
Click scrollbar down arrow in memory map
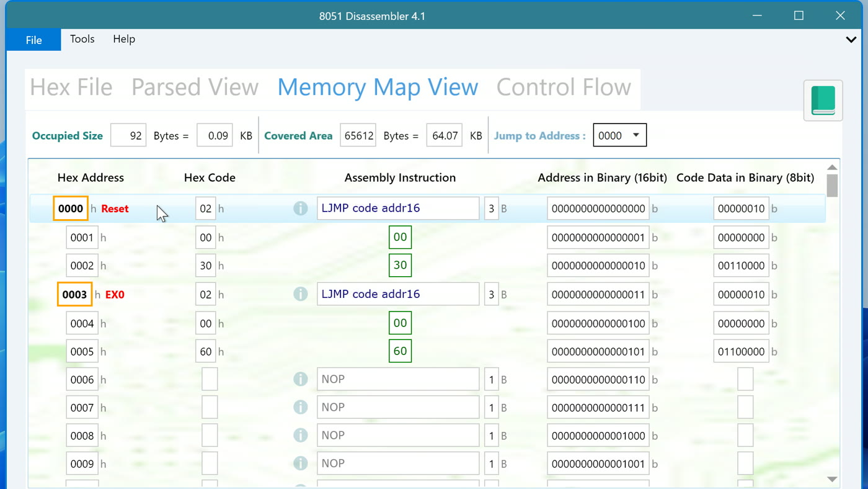tap(832, 479)
